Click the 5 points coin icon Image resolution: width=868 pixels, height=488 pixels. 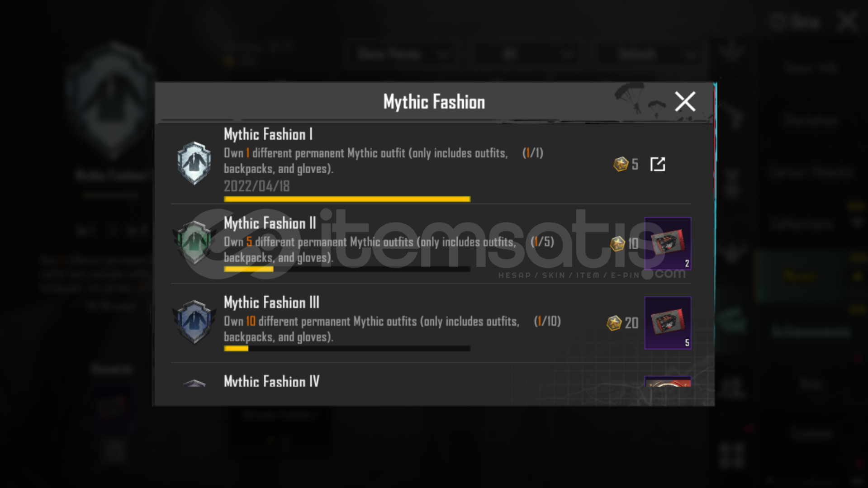click(621, 164)
